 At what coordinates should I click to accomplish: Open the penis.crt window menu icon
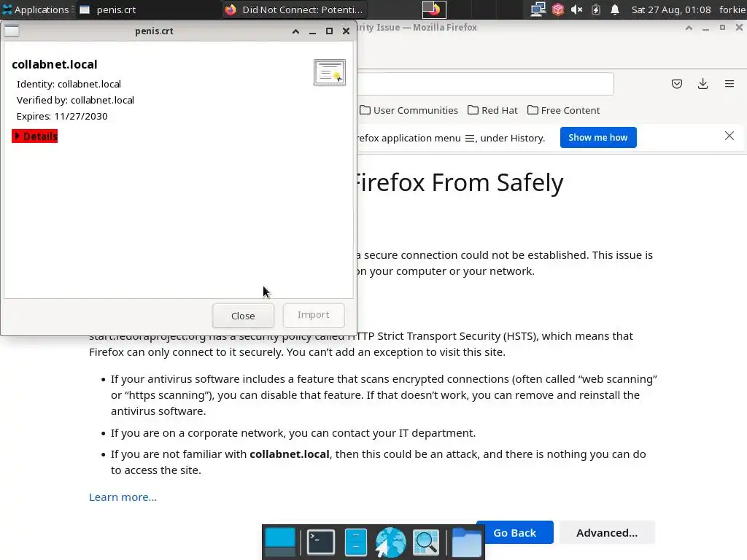(12, 31)
